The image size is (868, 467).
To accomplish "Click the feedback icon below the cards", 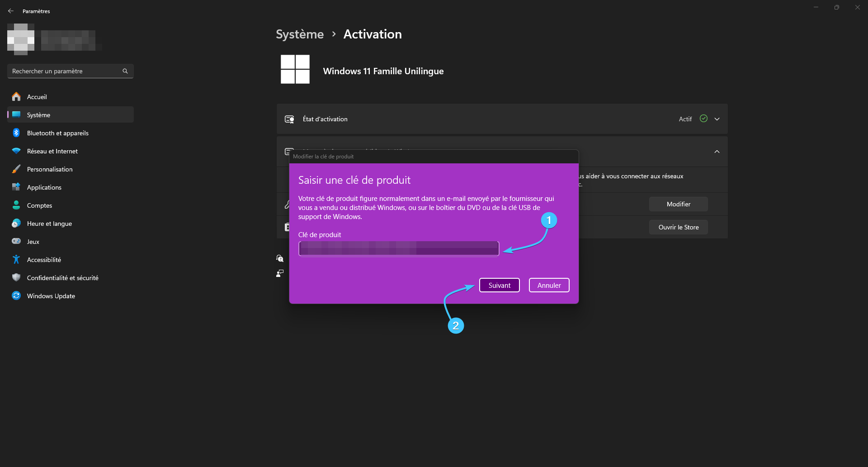I will 280,273.
